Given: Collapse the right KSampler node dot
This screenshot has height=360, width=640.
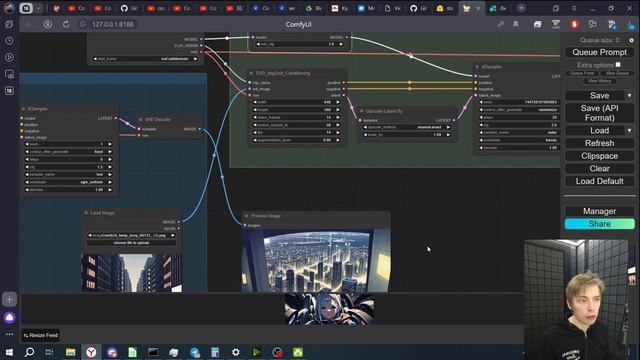Looking at the screenshot, I should [x=477, y=67].
